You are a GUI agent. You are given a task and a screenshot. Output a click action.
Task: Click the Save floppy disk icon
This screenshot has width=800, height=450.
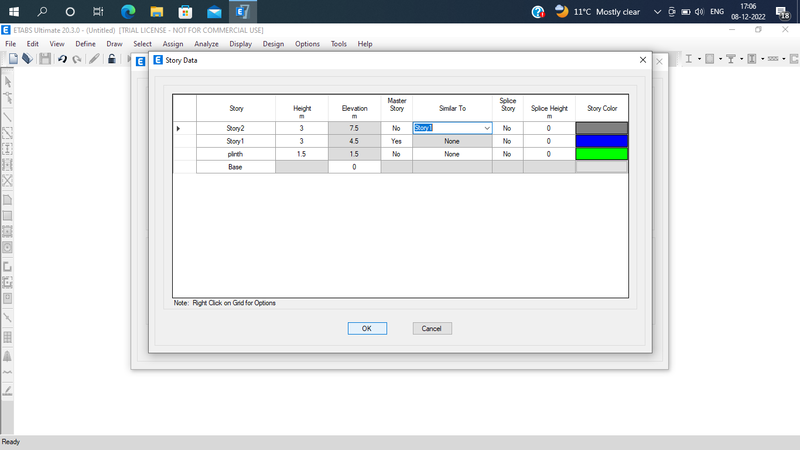45,59
